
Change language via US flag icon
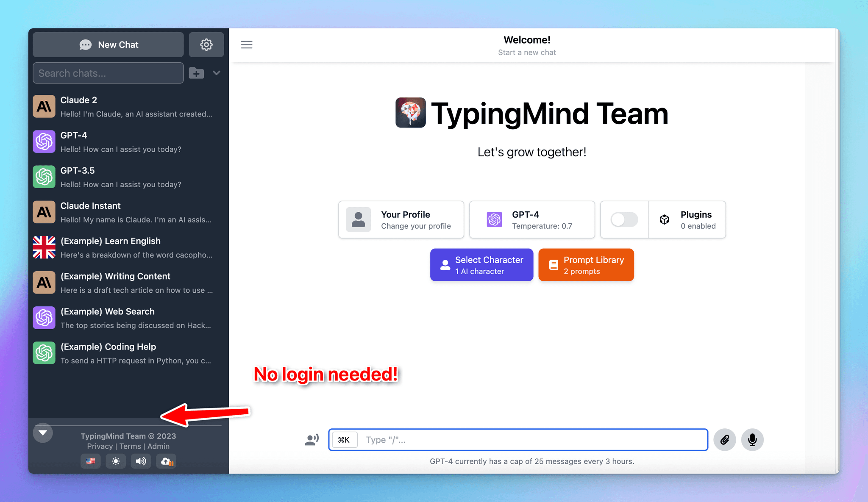91,461
